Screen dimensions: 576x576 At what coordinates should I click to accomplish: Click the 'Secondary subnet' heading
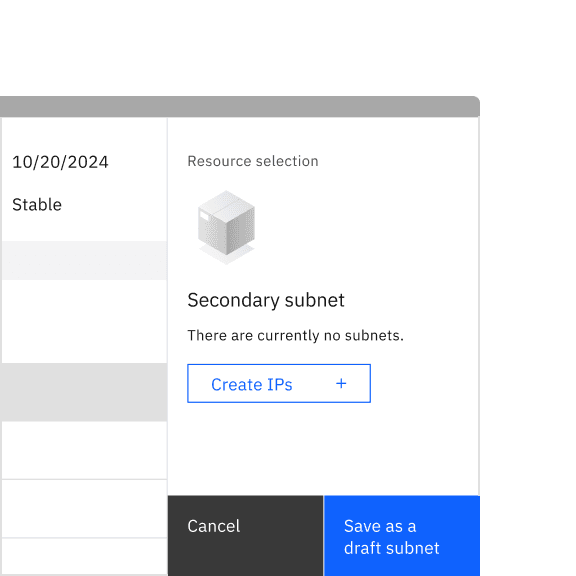coord(266,300)
